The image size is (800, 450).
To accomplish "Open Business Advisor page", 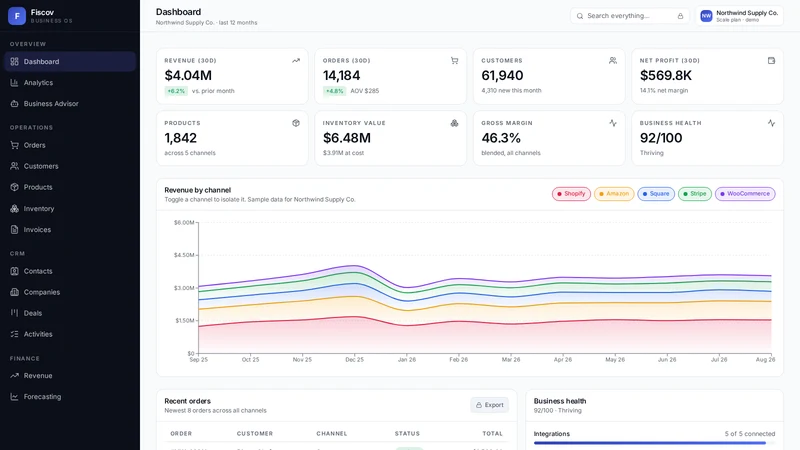I will [x=70, y=104].
